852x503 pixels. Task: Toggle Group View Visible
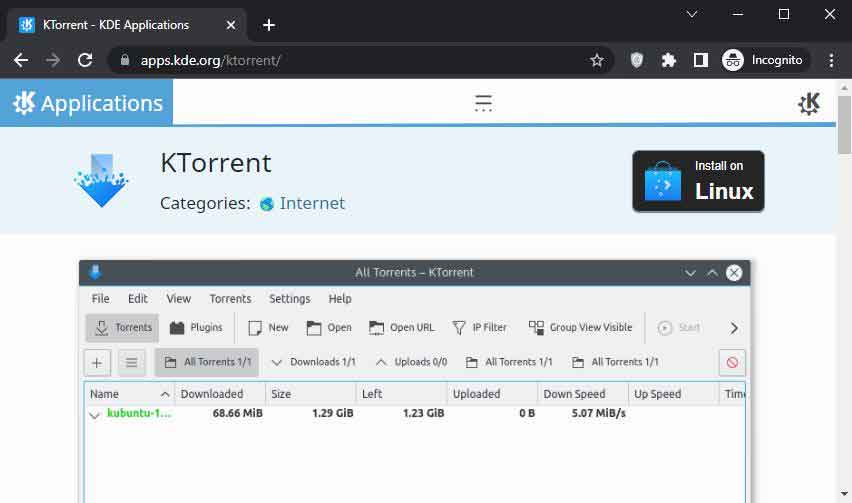pos(580,328)
